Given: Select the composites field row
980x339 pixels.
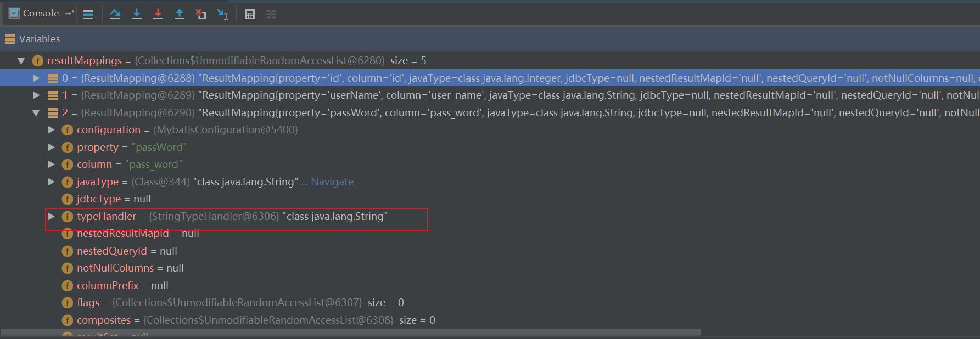Looking at the screenshot, I should coord(104,320).
